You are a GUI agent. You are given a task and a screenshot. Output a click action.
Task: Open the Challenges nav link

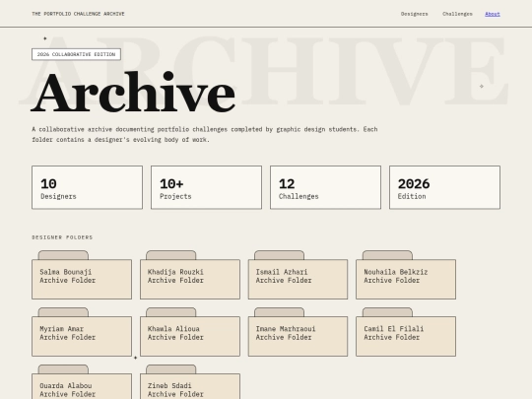pos(457,14)
